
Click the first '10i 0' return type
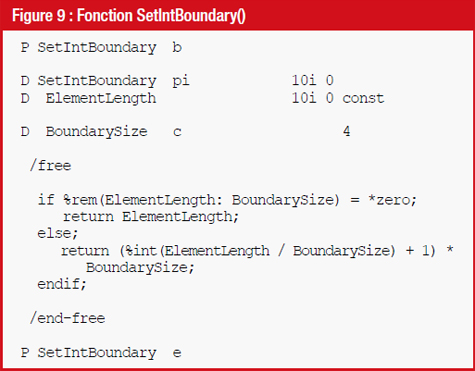click(x=313, y=80)
